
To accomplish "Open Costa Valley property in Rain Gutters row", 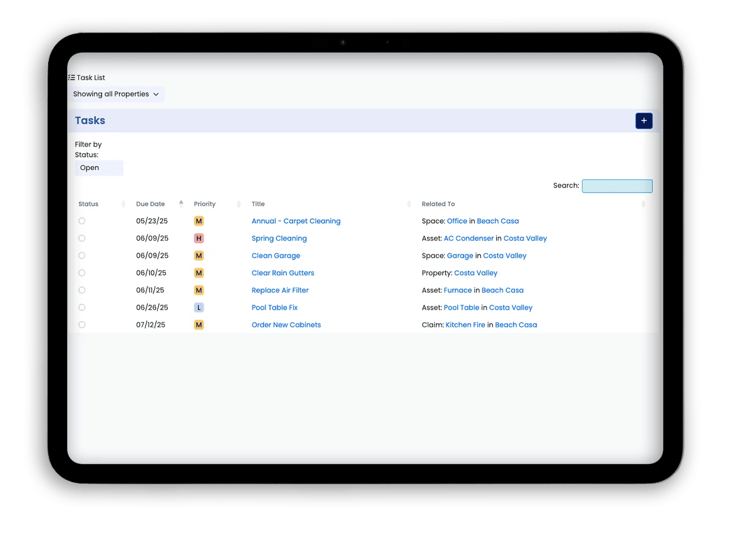I will point(476,273).
